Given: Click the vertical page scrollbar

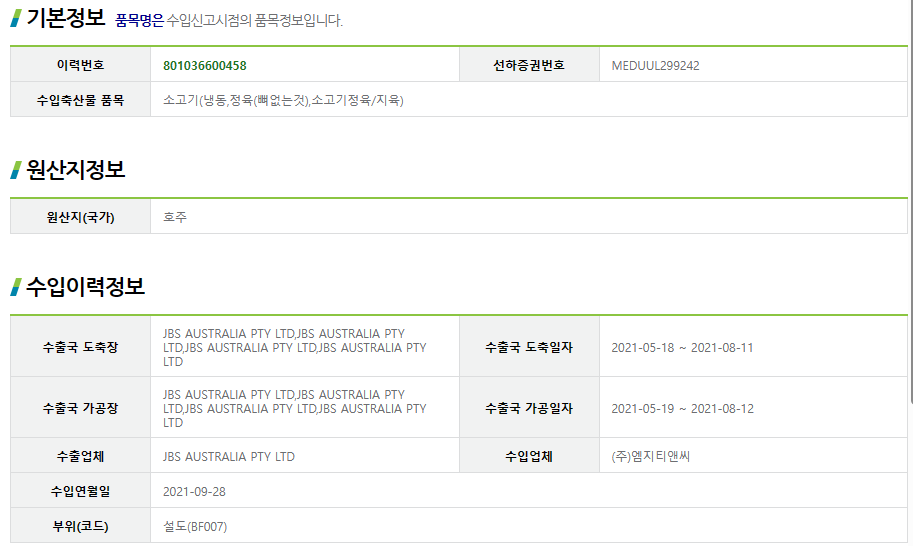Looking at the screenshot, I should coord(910,204).
